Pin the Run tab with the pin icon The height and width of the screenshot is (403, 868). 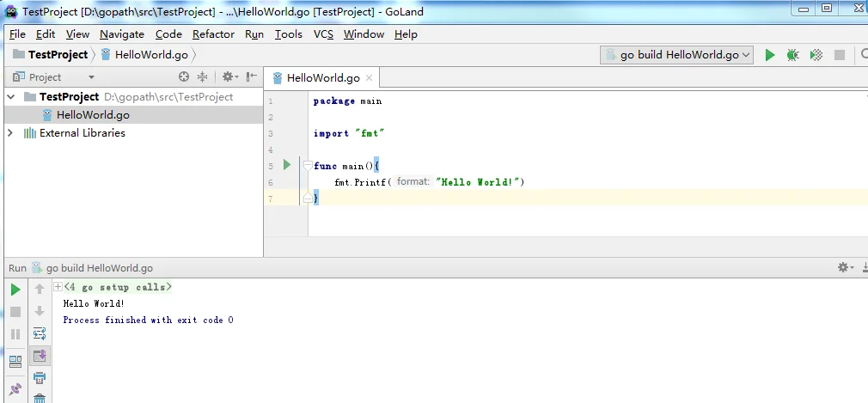[x=15, y=389]
